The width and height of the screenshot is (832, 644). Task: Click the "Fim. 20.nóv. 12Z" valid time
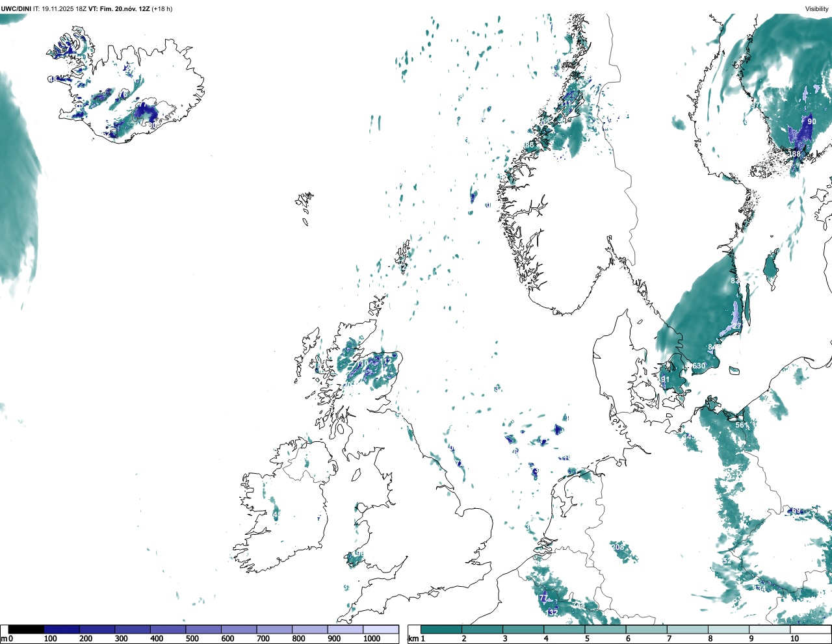click(x=125, y=8)
